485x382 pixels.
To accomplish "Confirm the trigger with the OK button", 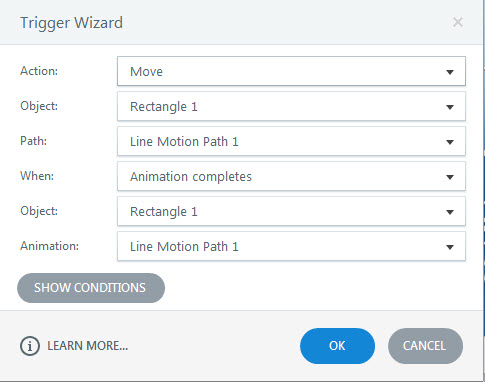I will [337, 346].
